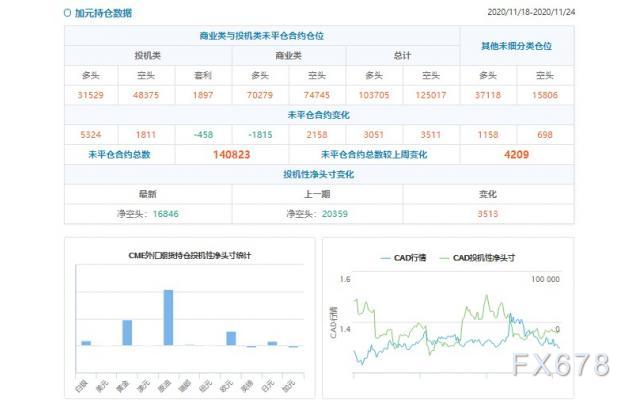The image size is (640, 400).
Task: Click the 欧元 bar in the bar chart
Action: pos(231,338)
